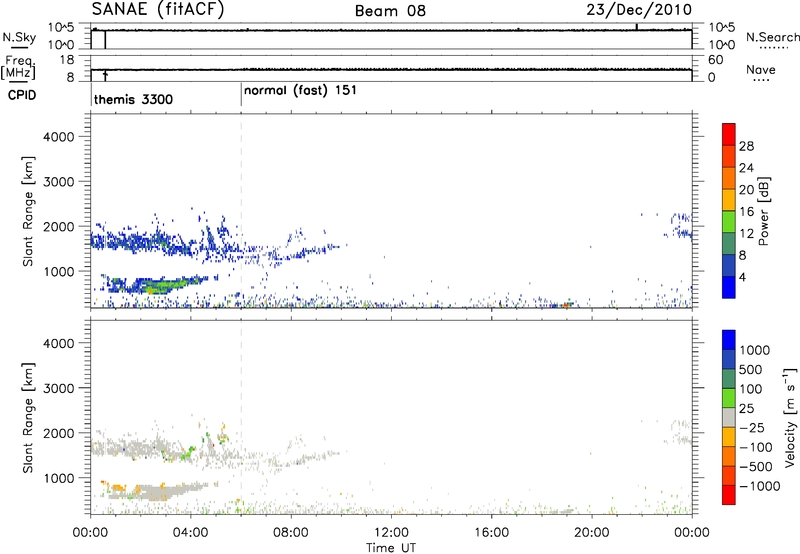The image size is (800, 554).
Task: Click the dashed CPID-change line in velocity panel
Action: pos(241,417)
